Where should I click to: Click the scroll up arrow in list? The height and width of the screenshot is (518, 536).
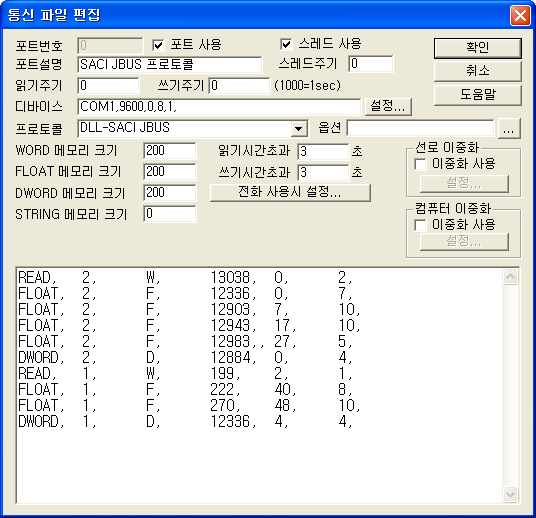pyautogui.click(x=510, y=277)
